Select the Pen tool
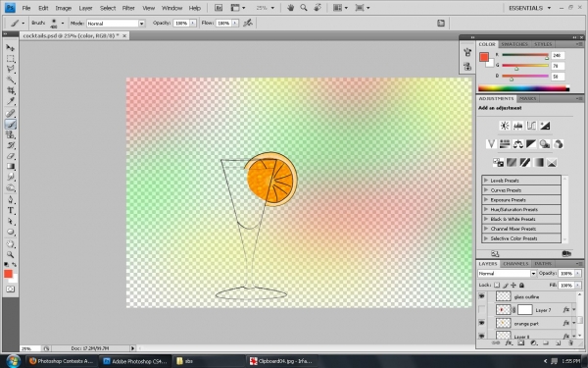 pos(10,199)
